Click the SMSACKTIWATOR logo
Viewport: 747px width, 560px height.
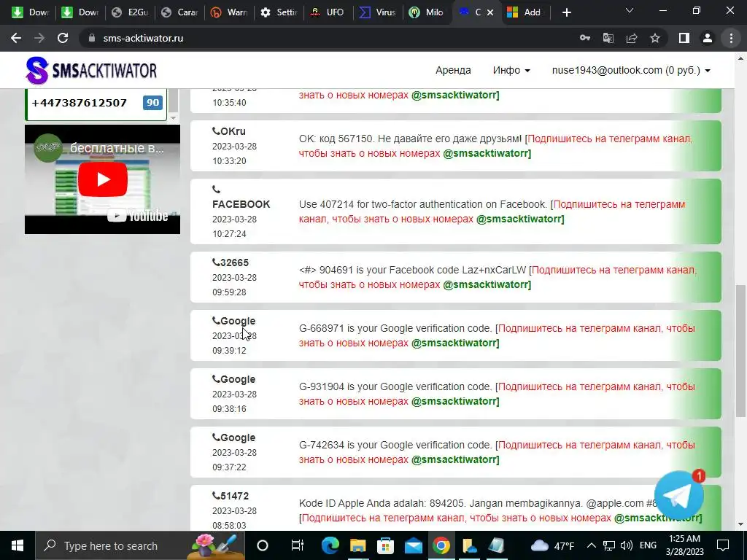pyautogui.click(x=91, y=71)
